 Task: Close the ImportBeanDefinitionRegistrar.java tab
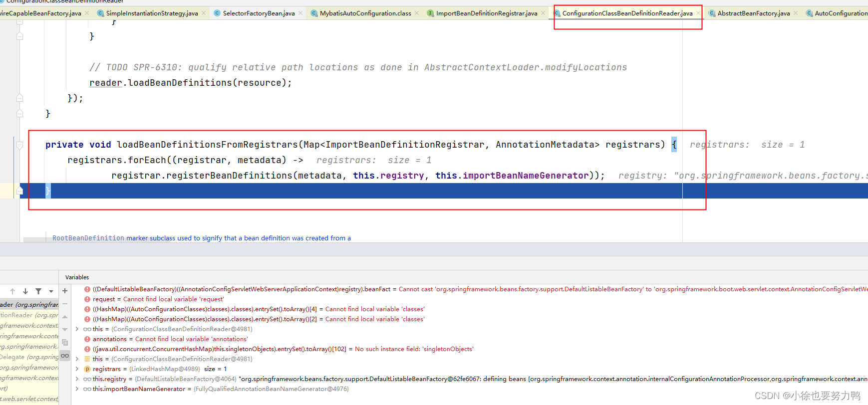(543, 13)
